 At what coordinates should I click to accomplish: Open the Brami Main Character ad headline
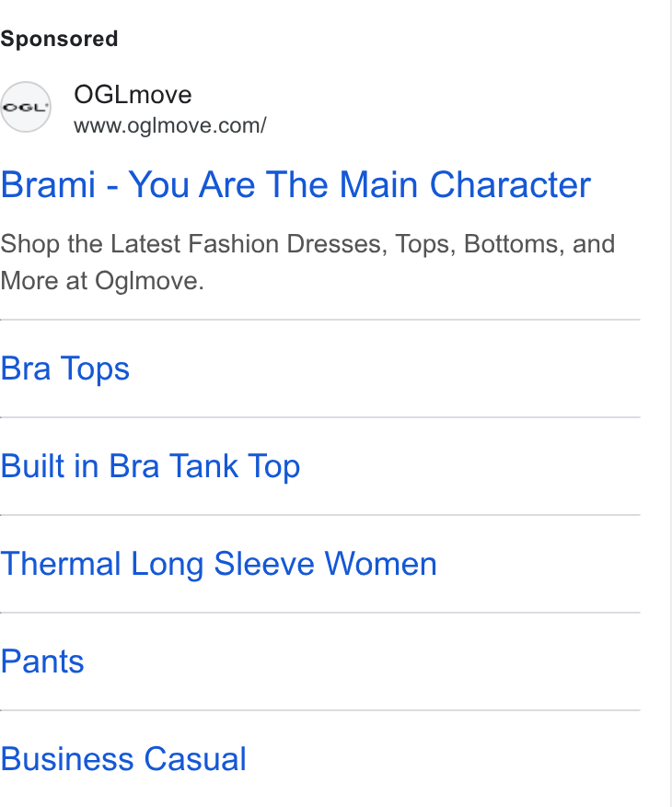(x=295, y=184)
